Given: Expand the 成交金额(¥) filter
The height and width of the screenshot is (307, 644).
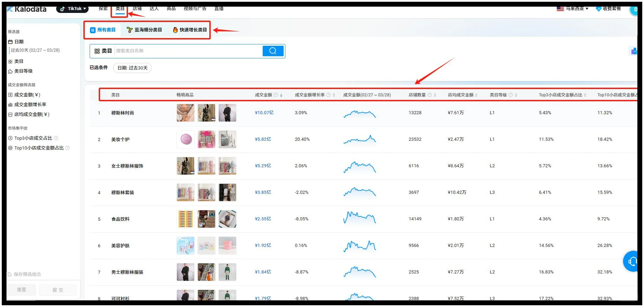Looking at the screenshot, I should click(24, 95).
